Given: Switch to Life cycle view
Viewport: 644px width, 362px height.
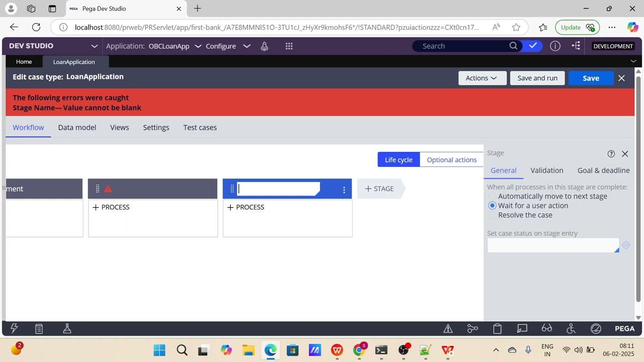Looking at the screenshot, I should [398, 160].
